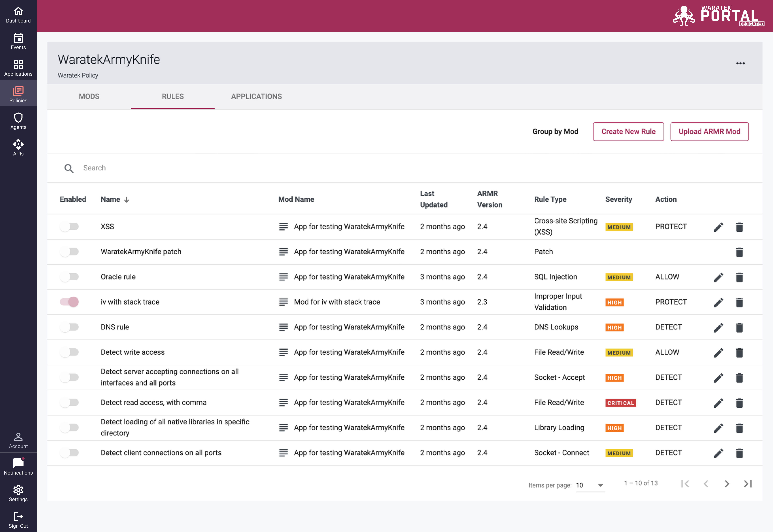Edit the Detect loading of all native libraries rule

718,428
